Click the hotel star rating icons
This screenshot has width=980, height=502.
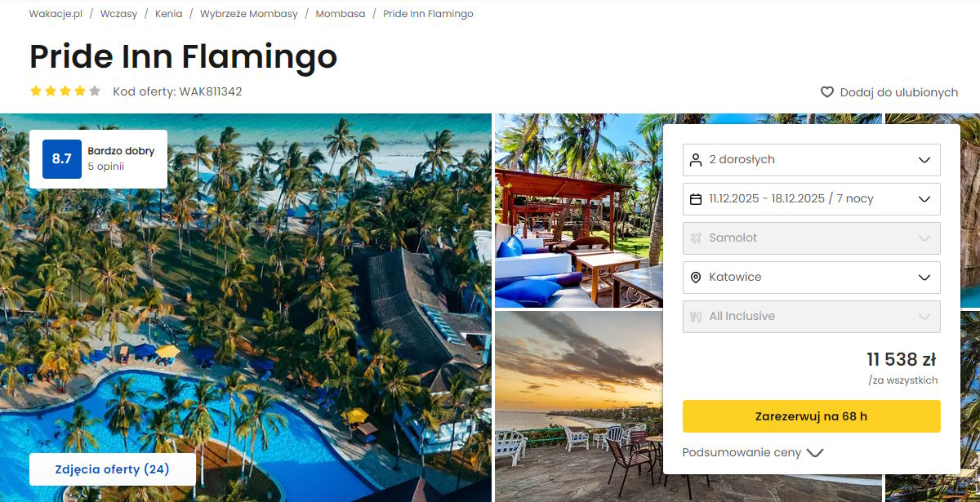pos(65,91)
